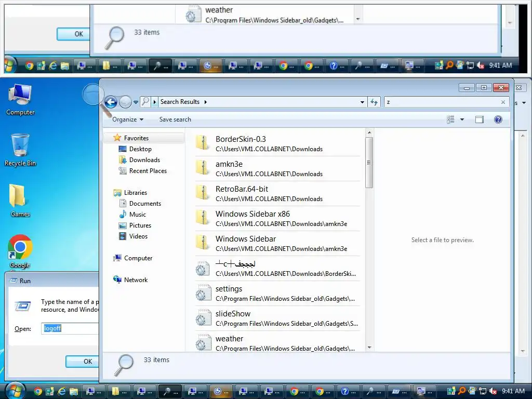Click the results list scrollbar thumb
532x399 pixels.
click(369, 163)
